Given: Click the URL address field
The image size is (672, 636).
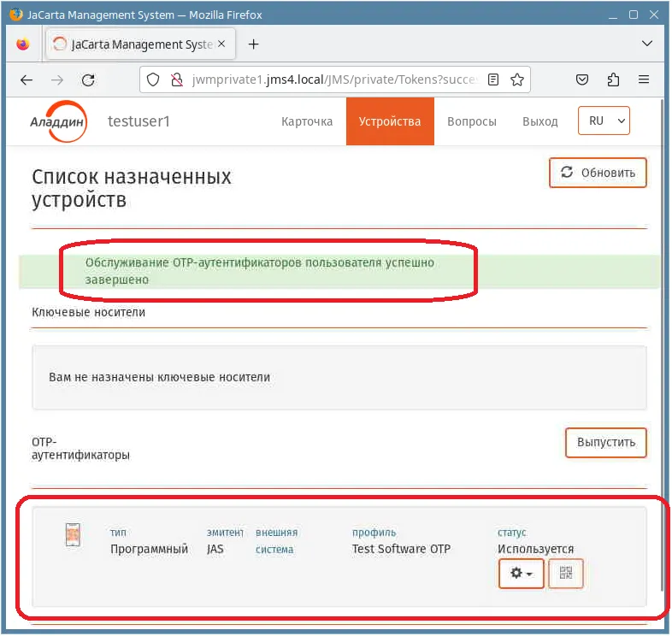Looking at the screenshot, I should (334, 79).
